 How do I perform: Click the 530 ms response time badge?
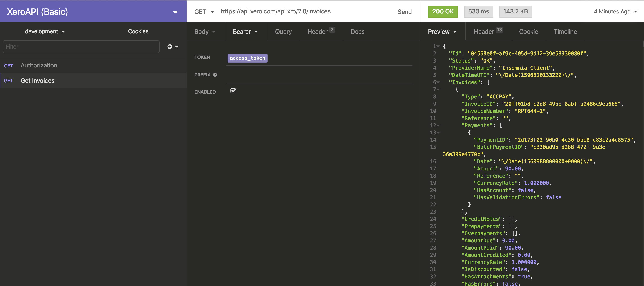point(478,11)
